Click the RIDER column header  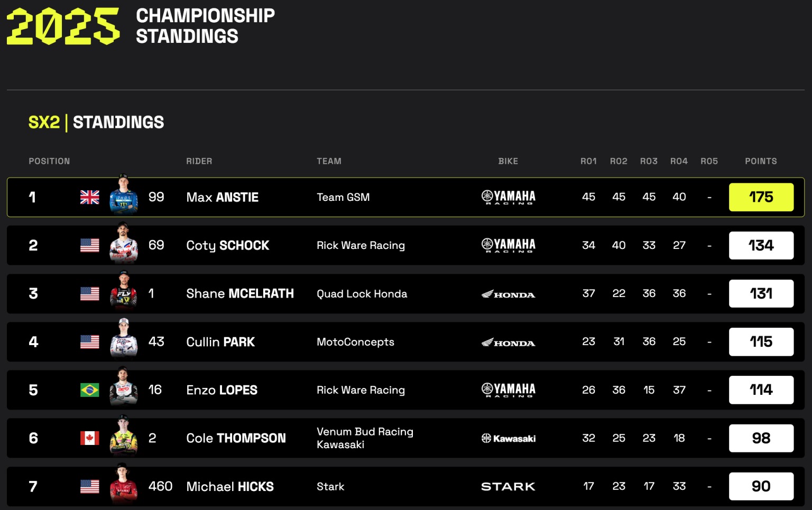point(199,161)
